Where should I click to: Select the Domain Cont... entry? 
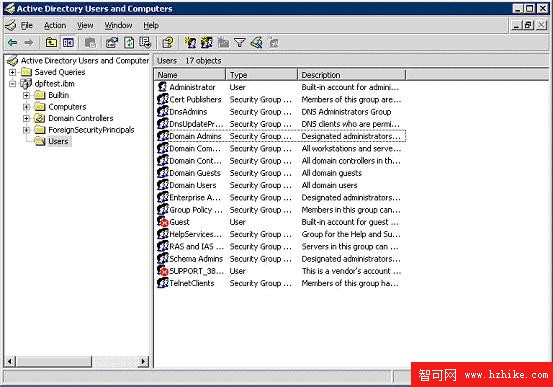(196, 161)
